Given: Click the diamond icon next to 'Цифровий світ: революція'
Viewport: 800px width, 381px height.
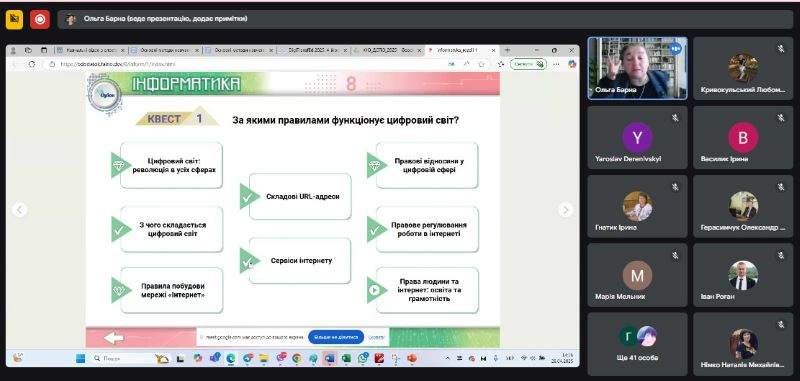Looking at the screenshot, I should pos(119,165).
